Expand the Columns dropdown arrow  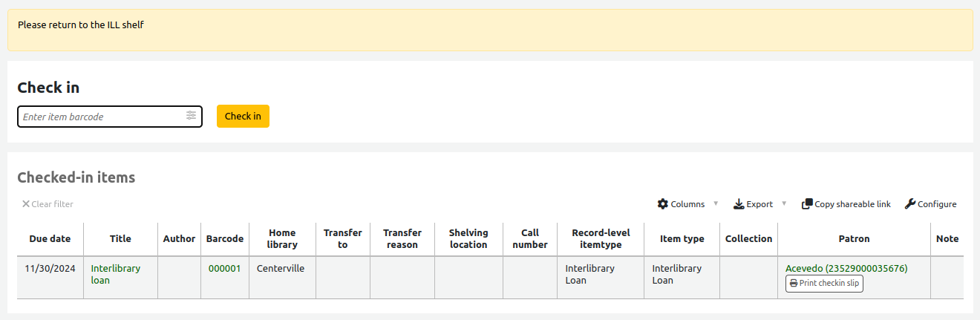point(716,204)
